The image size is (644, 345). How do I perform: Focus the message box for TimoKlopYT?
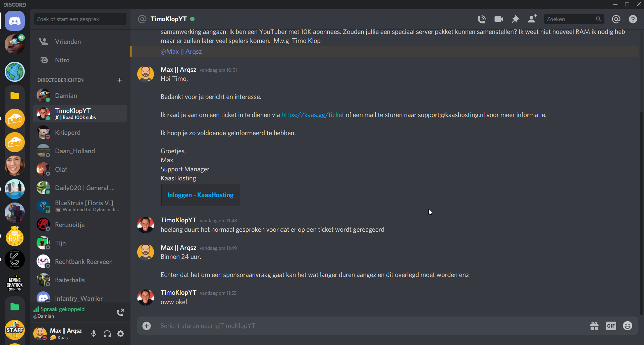point(369,326)
